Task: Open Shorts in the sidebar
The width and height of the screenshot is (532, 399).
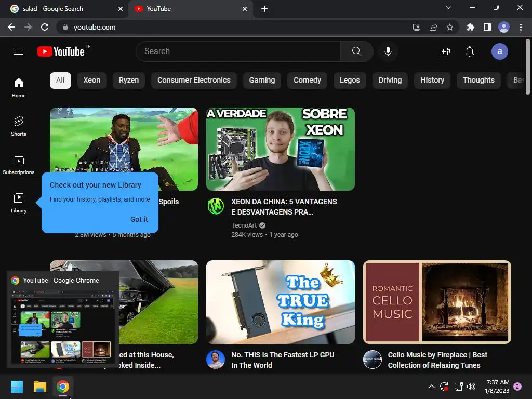Action: (x=19, y=126)
